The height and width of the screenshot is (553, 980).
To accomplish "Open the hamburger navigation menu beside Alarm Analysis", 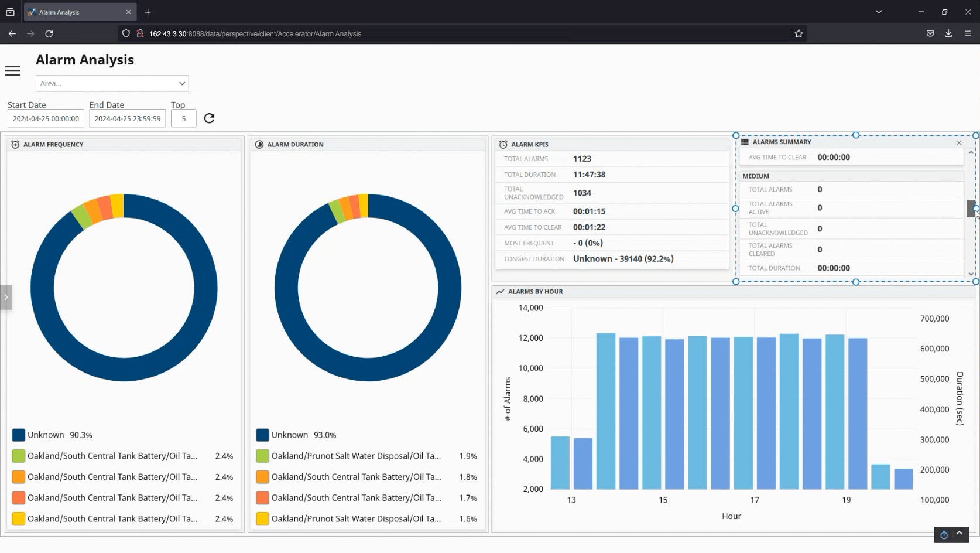I will click(12, 70).
